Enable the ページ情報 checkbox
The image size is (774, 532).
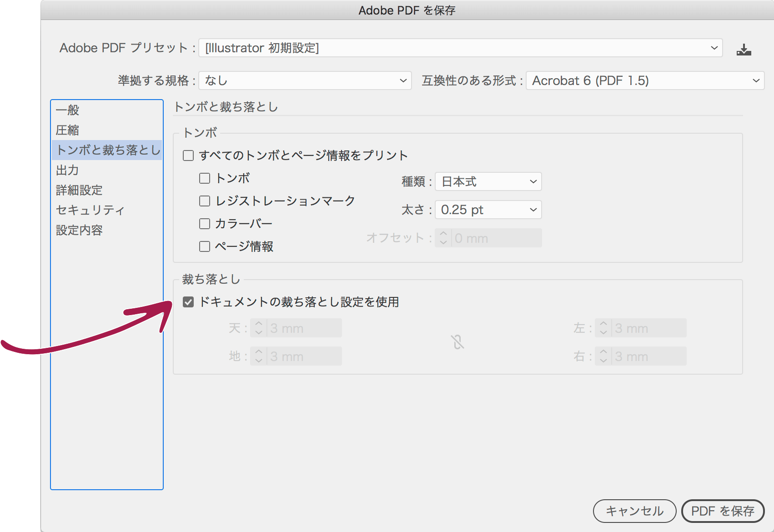click(x=205, y=246)
